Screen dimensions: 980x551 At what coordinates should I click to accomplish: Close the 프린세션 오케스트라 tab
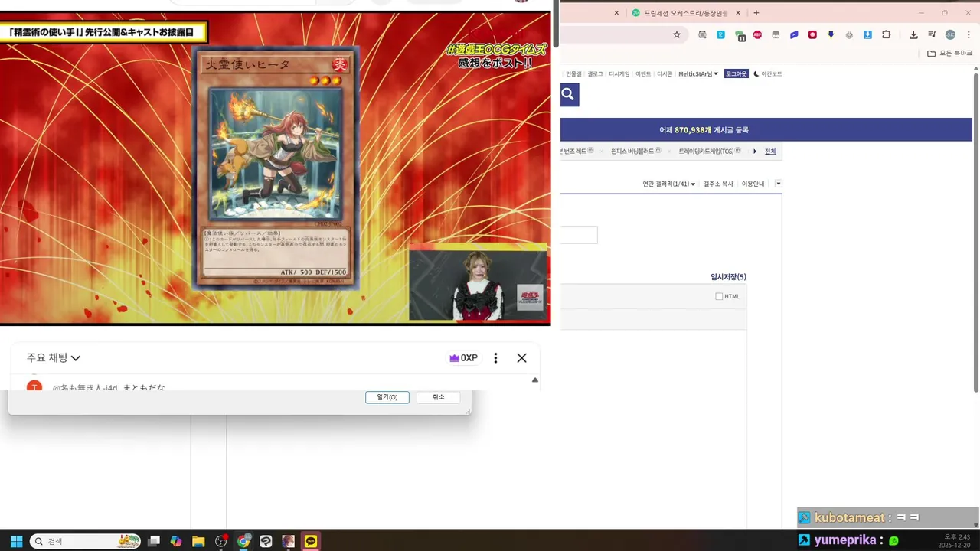739,13
